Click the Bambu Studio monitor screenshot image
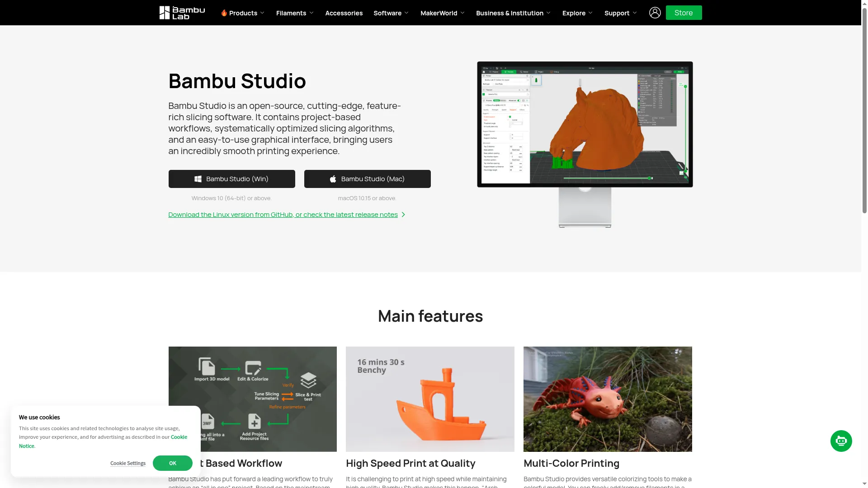 (585, 145)
